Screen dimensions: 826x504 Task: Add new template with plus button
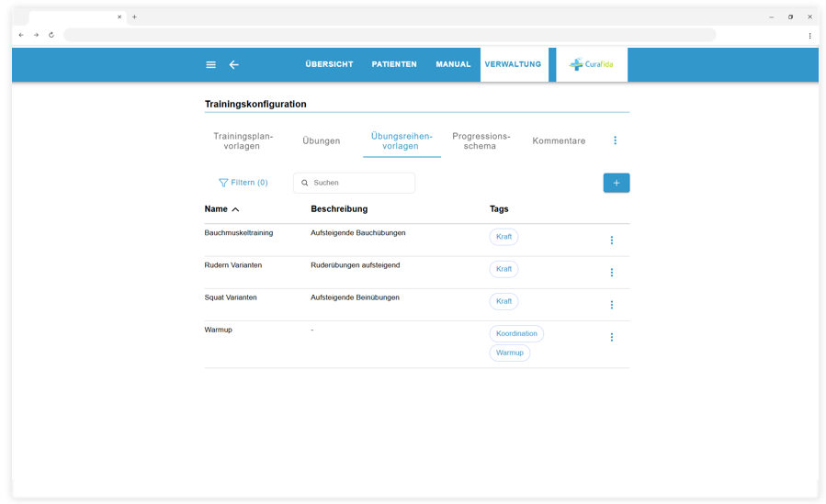[x=617, y=183]
